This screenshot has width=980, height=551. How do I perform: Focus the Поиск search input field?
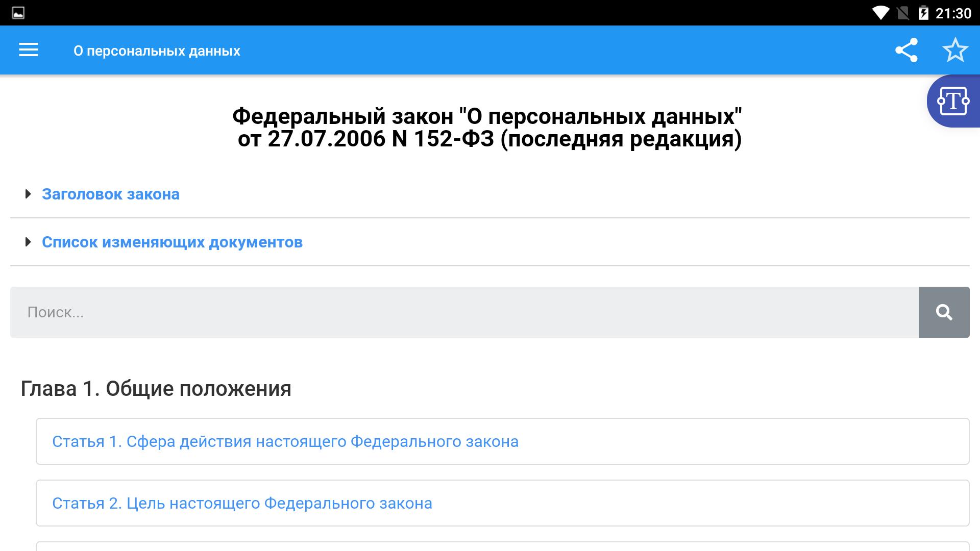[463, 312]
